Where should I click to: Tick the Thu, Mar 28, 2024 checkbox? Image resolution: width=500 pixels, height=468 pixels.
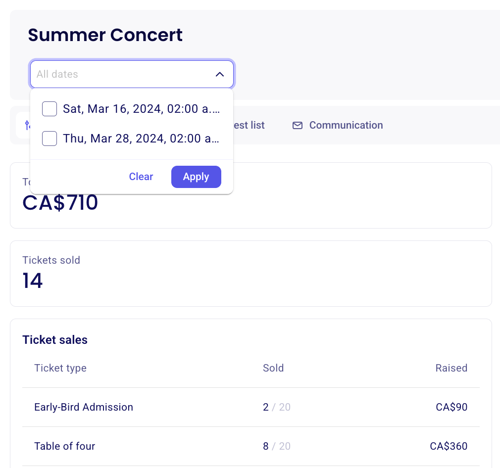(x=49, y=138)
